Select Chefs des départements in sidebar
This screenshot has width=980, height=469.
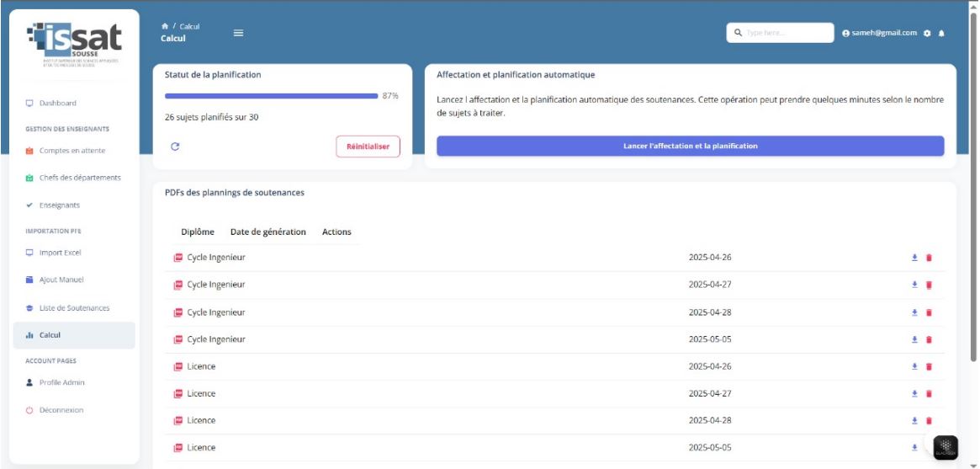coord(79,178)
